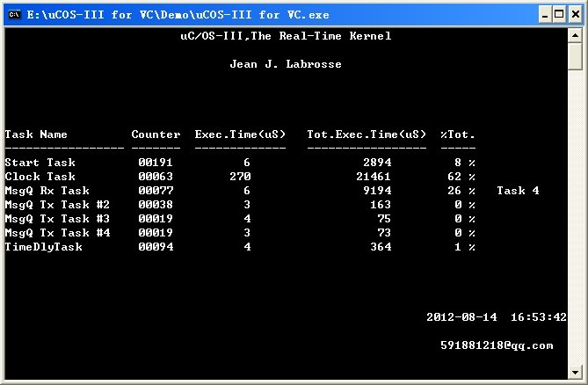588x385 pixels.
Task: Click the vertical scrollbar thumb
Action: [x=575, y=56]
